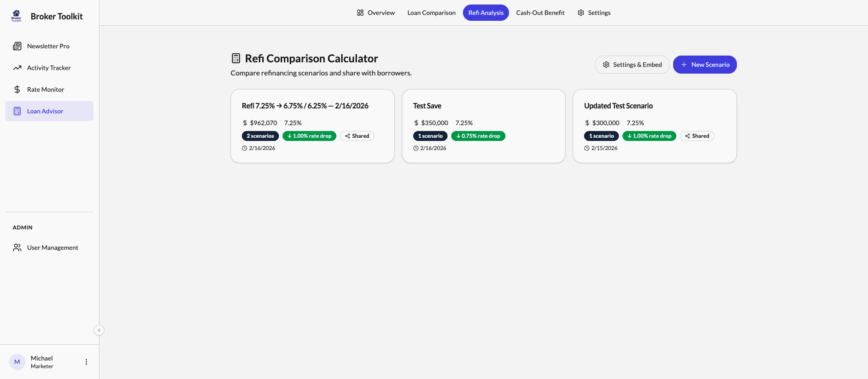The image size is (868, 379).
Task: Click the 1 scenario badge in Test Save
Action: click(430, 136)
